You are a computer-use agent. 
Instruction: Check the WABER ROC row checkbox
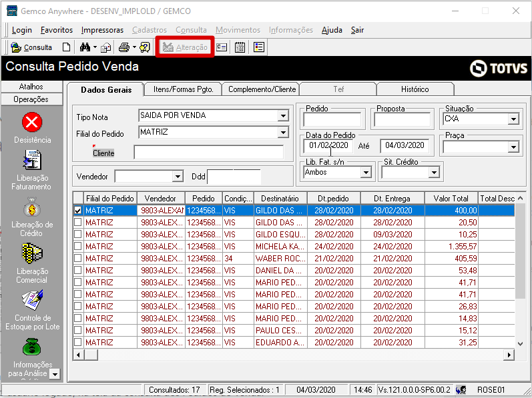(x=78, y=259)
